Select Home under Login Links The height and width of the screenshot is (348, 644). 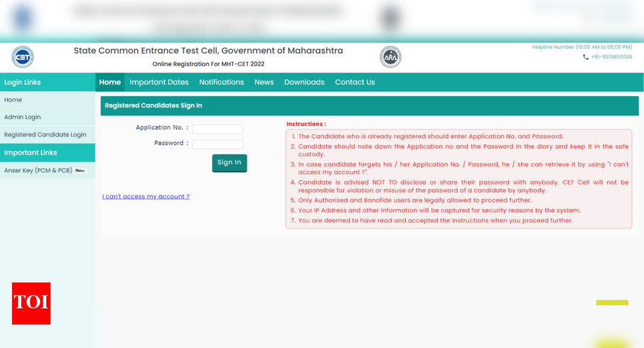pyautogui.click(x=13, y=100)
